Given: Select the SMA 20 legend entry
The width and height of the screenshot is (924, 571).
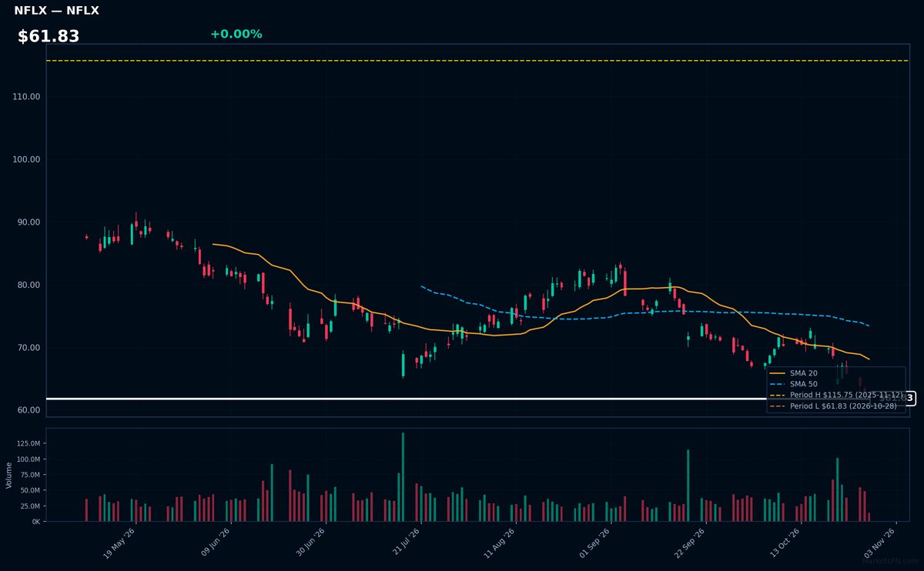Looking at the screenshot, I should (793, 373).
